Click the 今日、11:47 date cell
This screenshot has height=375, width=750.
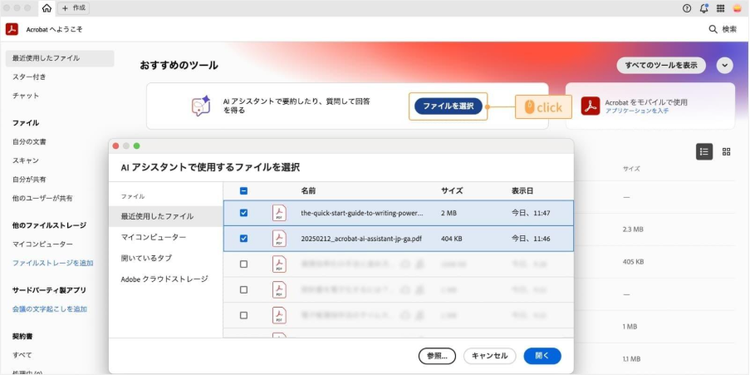pyautogui.click(x=531, y=213)
